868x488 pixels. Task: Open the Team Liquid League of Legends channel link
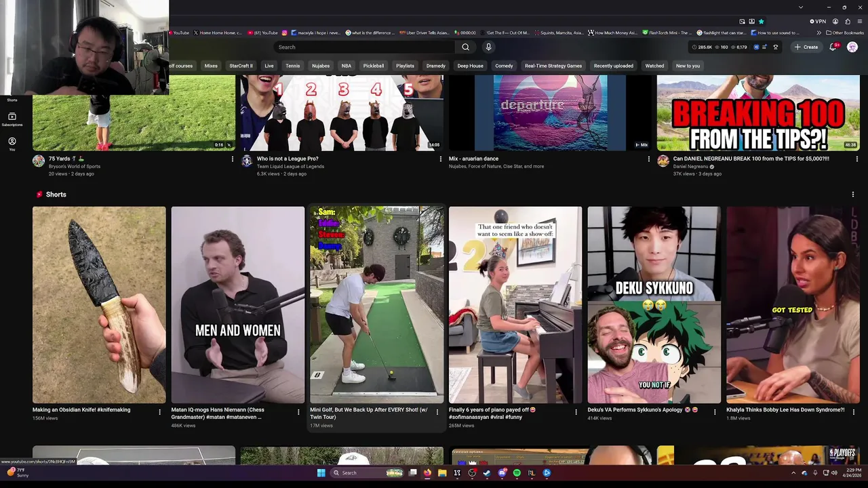[x=290, y=166]
